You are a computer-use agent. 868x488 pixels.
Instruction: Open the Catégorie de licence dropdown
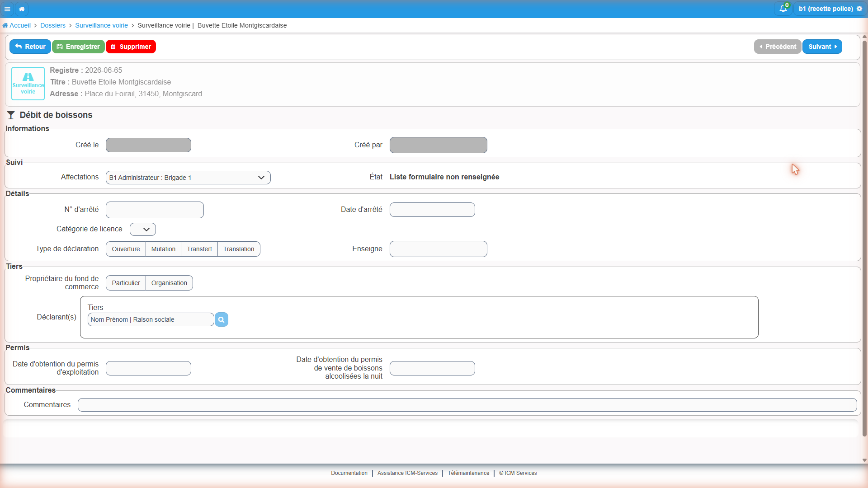click(x=143, y=229)
